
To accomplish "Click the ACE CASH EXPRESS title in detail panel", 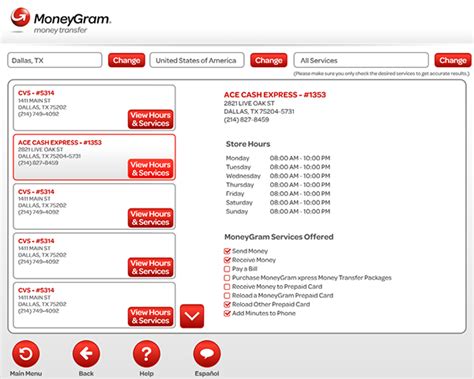I will tap(275, 95).
